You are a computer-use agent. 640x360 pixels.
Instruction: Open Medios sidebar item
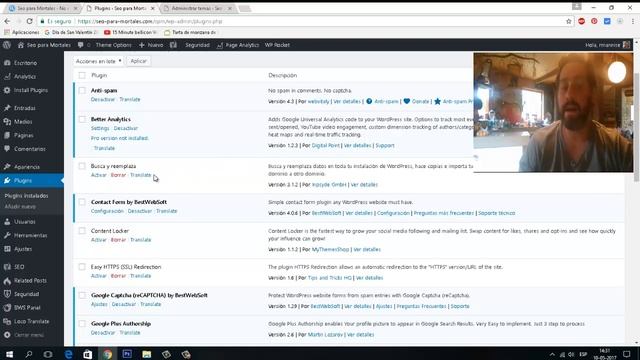coord(23,122)
